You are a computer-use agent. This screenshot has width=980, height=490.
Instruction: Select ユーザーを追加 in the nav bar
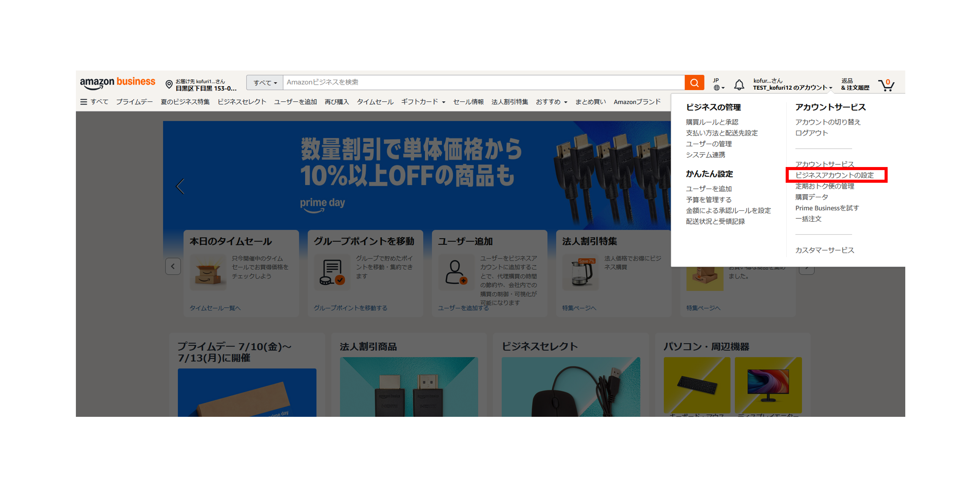(295, 102)
